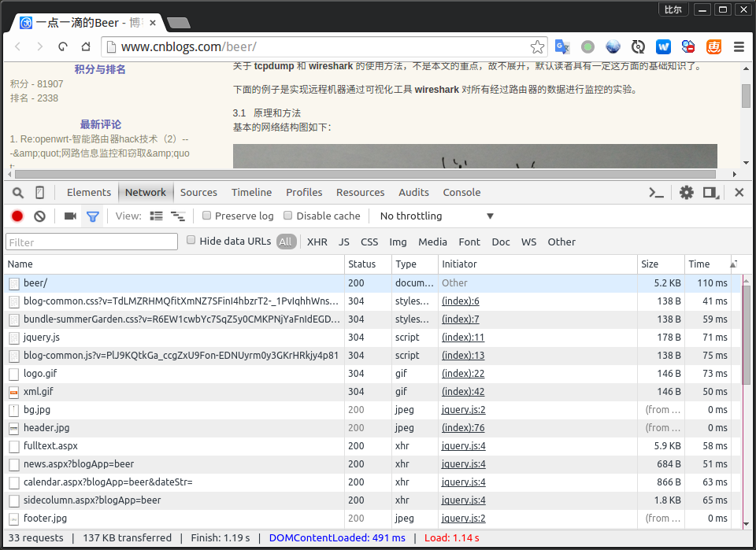
Task: Click the browser back arrow
Action: pyautogui.click(x=18, y=46)
